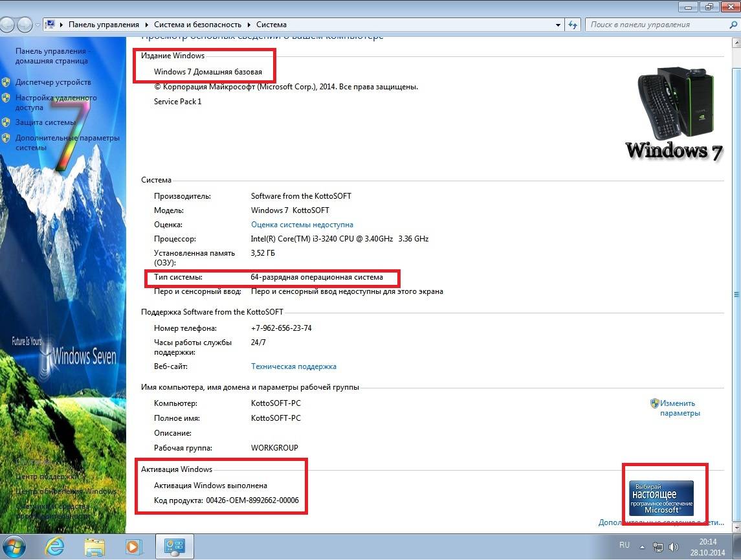Click shield icon beside Диспетчер устройств

click(6, 82)
